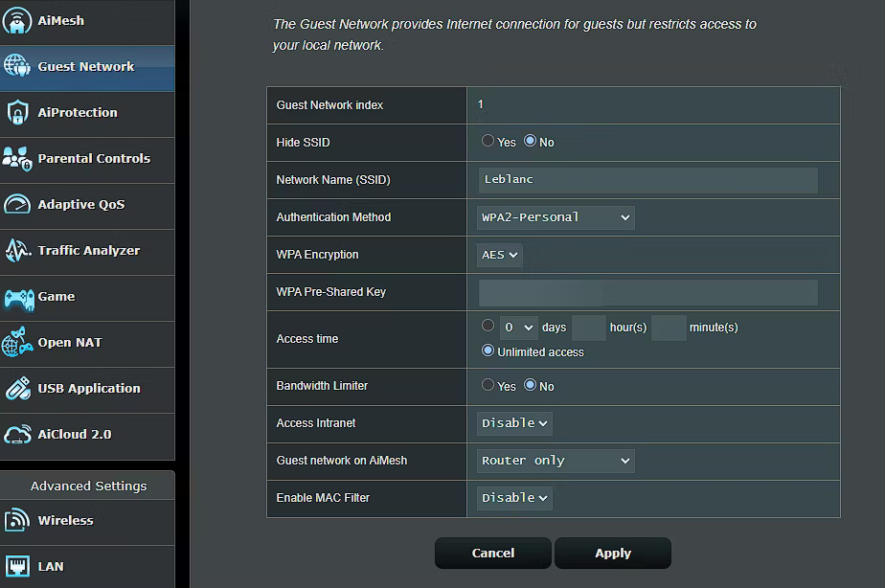Open the AiMesh section icon
Viewport: 885px width, 588px height.
[16, 20]
